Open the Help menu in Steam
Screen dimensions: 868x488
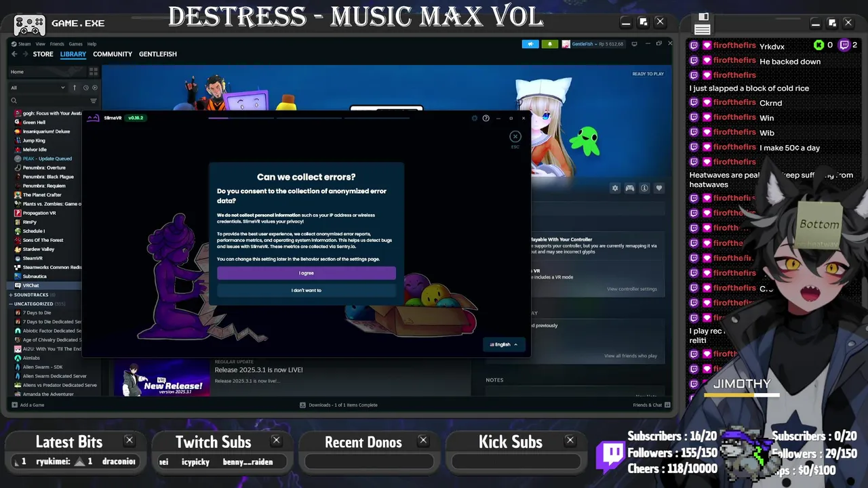tap(92, 44)
